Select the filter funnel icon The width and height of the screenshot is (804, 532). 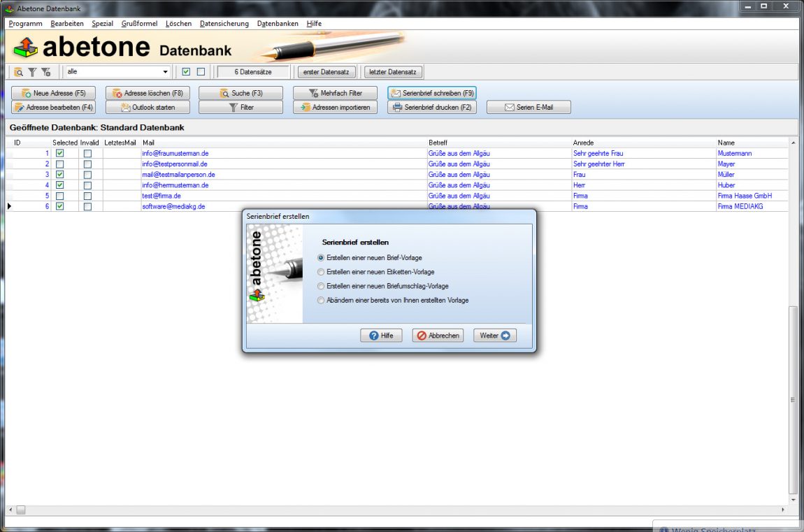point(31,71)
